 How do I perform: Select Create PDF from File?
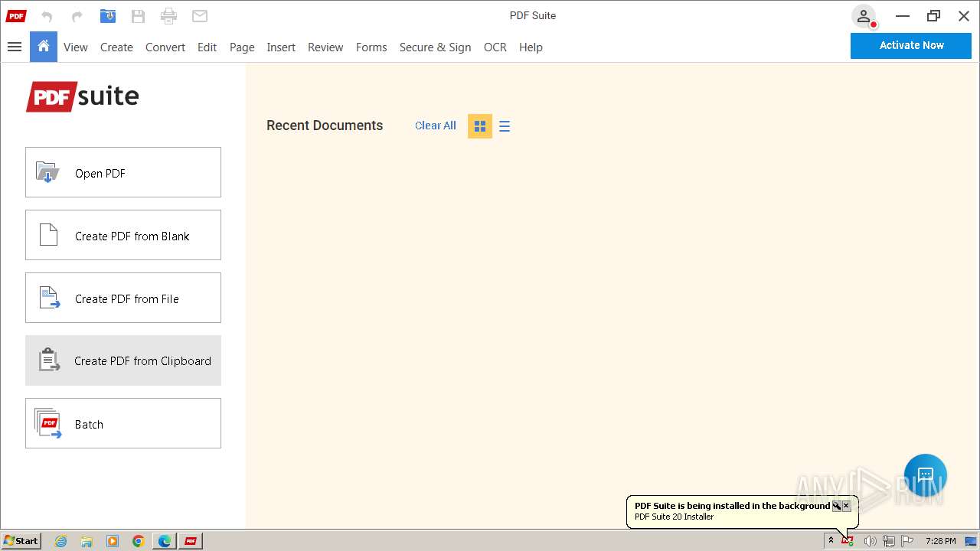[x=123, y=298]
